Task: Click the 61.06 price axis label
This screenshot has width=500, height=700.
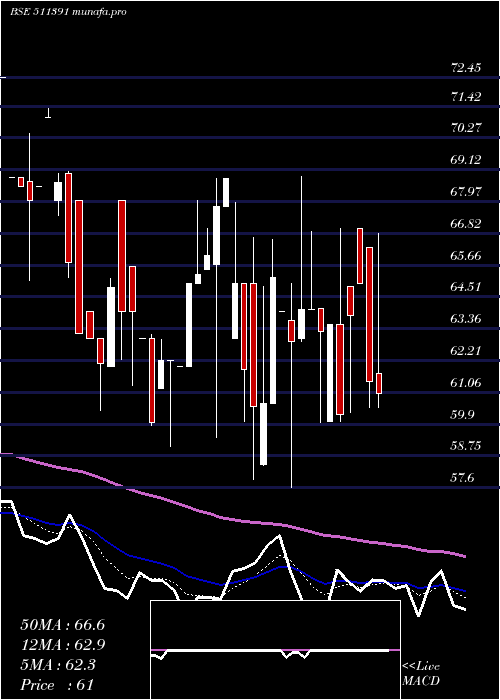Action: (x=466, y=382)
